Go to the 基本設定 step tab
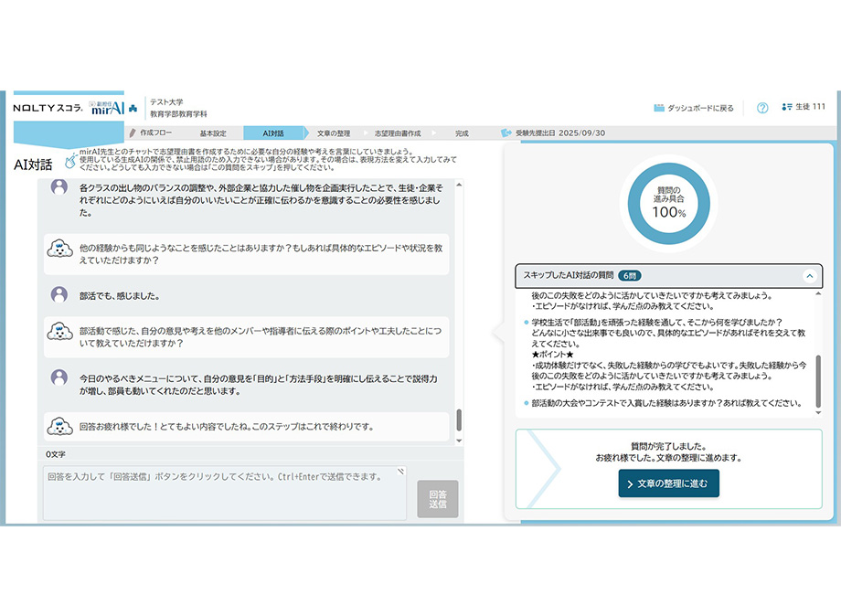This screenshot has height=616, width=841. 212,133
